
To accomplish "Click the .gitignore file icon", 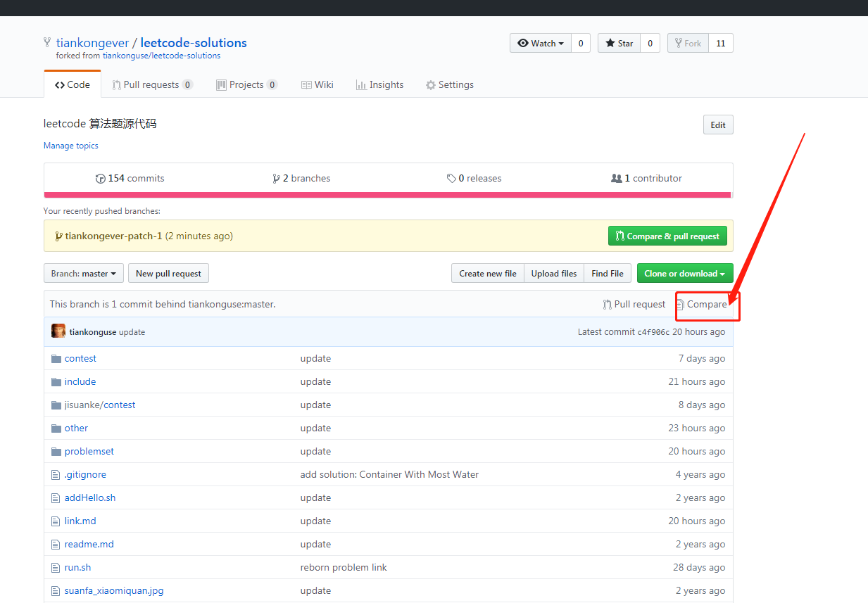I will (56, 475).
